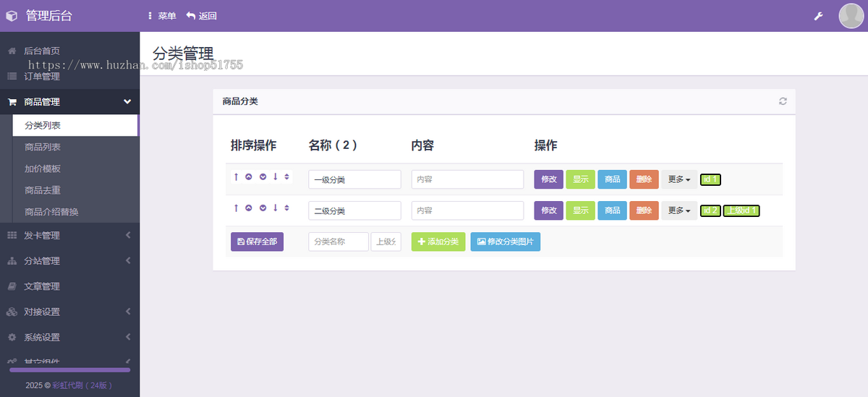Open 加价模板 submenu item
The image size is (868, 397).
[x=75, y=168]
